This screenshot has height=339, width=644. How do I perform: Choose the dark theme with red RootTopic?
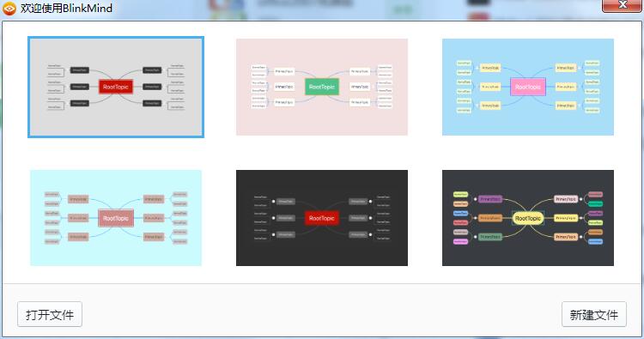coord(322,218)
